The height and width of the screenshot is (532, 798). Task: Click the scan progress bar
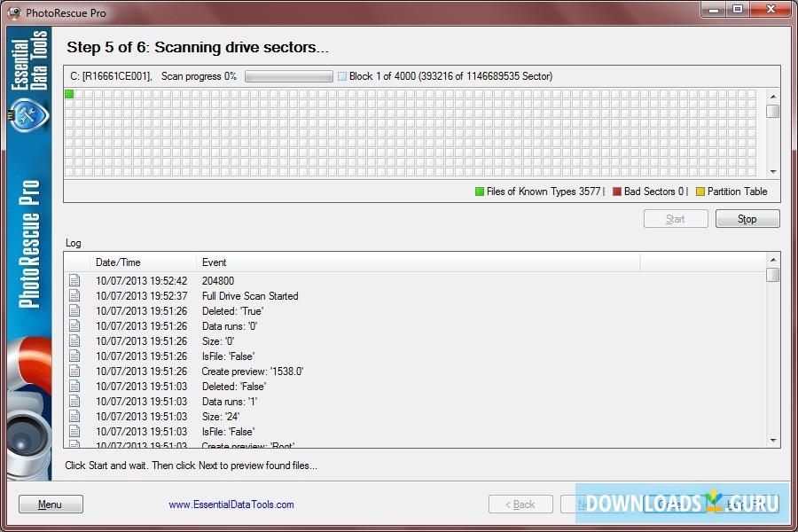288,76
